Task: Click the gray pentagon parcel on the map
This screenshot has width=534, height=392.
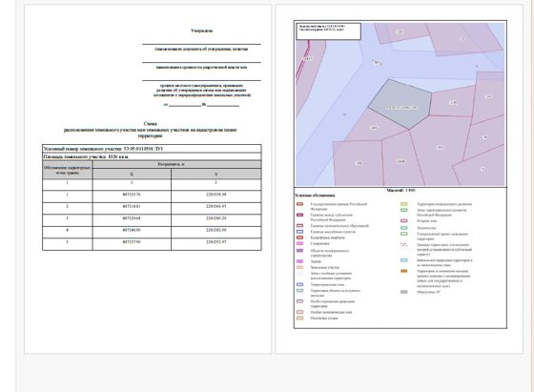Action: (x=401, y=103)
